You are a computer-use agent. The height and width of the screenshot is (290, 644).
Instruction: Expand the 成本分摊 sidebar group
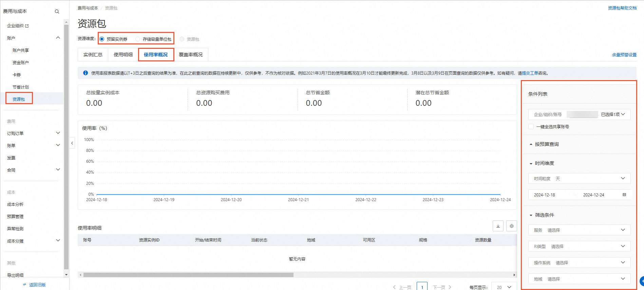(58, 240)
